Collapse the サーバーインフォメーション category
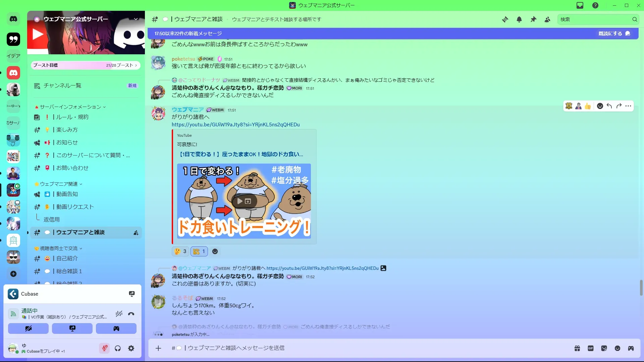The height and width of the screenshot is (362, 644). [x=70, y=107]
